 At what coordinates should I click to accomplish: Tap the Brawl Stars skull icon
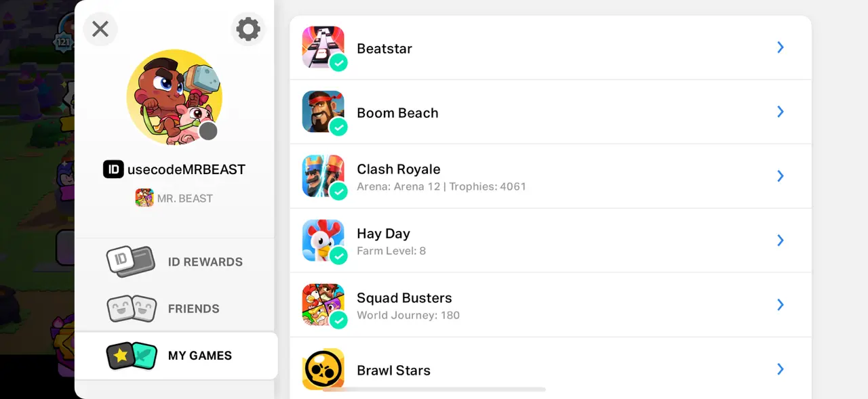[x=323, y=369]
